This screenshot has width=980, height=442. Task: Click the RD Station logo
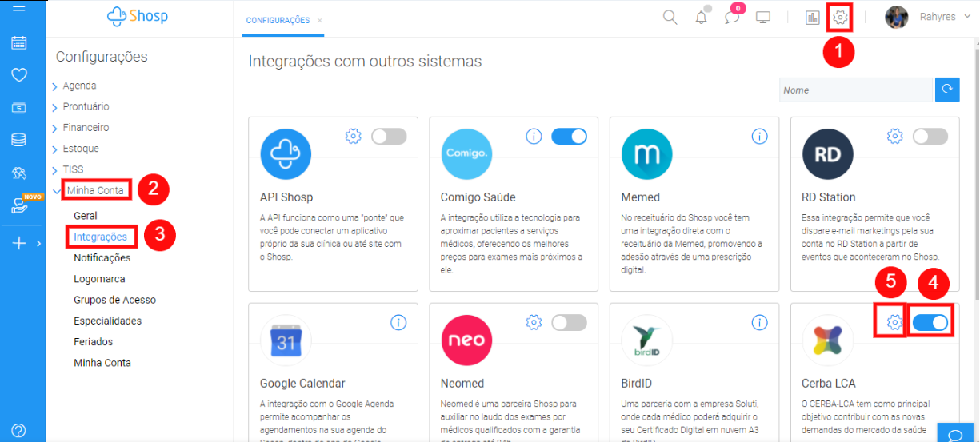tap(827, 154)
